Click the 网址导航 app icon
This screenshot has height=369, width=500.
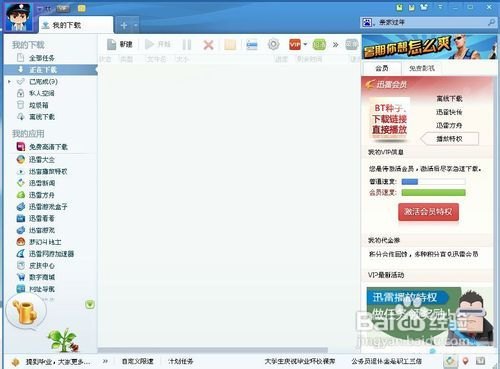coord(21,289)
